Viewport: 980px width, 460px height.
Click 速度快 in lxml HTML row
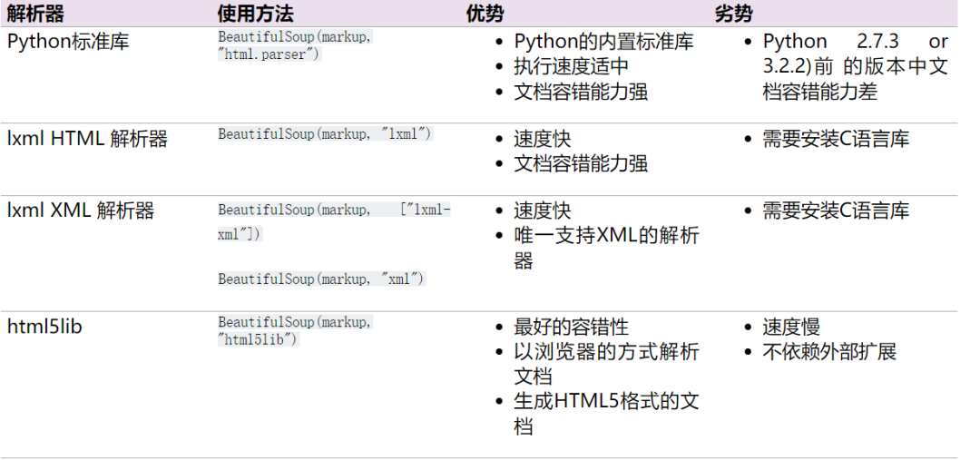pyautogui.click(x=542, y=139)
